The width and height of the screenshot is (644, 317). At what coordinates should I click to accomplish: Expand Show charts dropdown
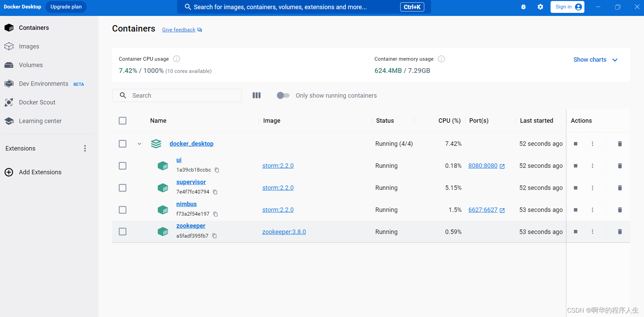(595, 60)
